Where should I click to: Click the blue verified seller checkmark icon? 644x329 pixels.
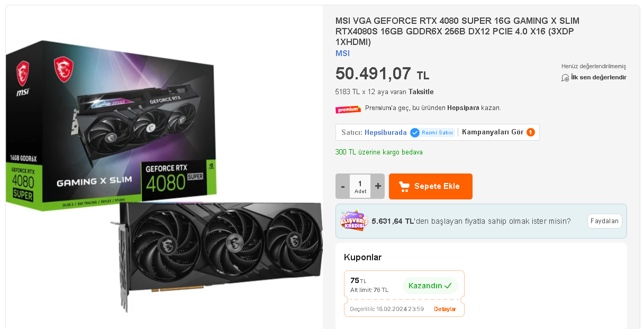[415, 132]
